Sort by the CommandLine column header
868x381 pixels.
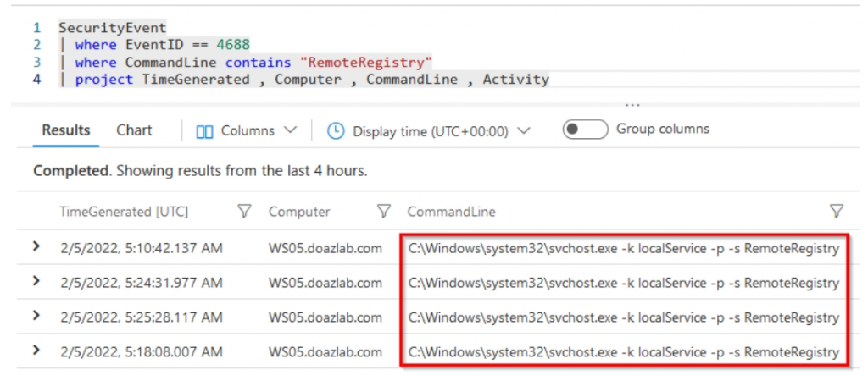(451, 212)
